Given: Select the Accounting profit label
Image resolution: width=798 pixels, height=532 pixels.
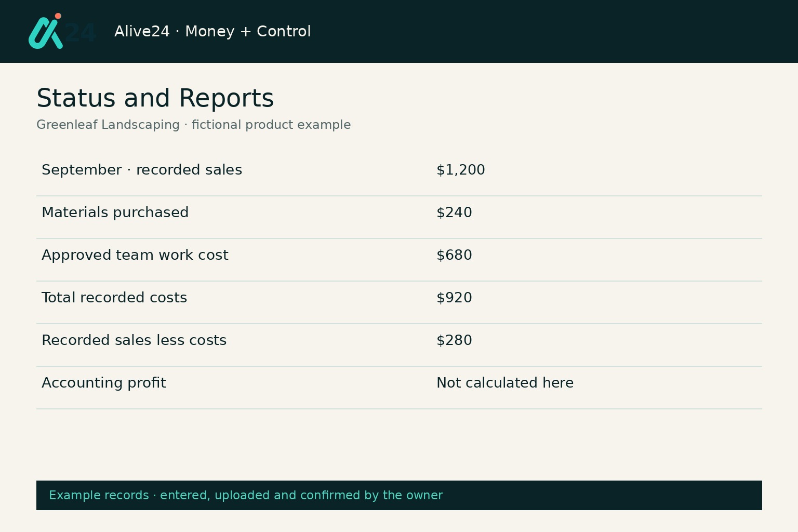Looking at the screenshot, I should 104,383.
